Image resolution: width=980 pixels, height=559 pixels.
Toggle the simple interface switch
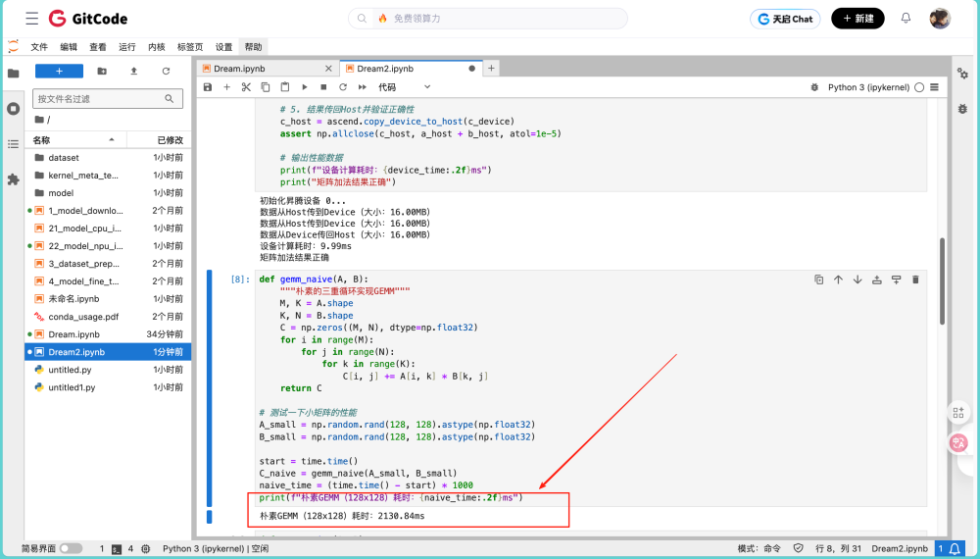(x=71, y=548)
